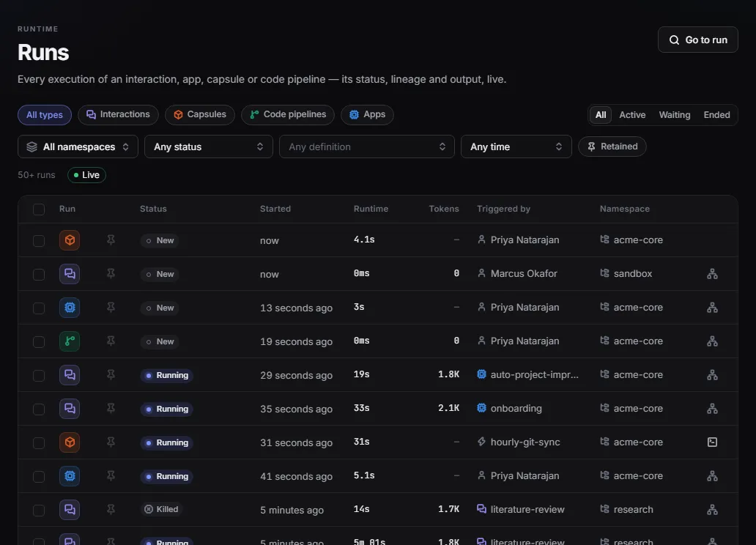Open the onboarding trigger text
Image resolution: width=756 pixels, height=545 pixels.
(516, 409)
